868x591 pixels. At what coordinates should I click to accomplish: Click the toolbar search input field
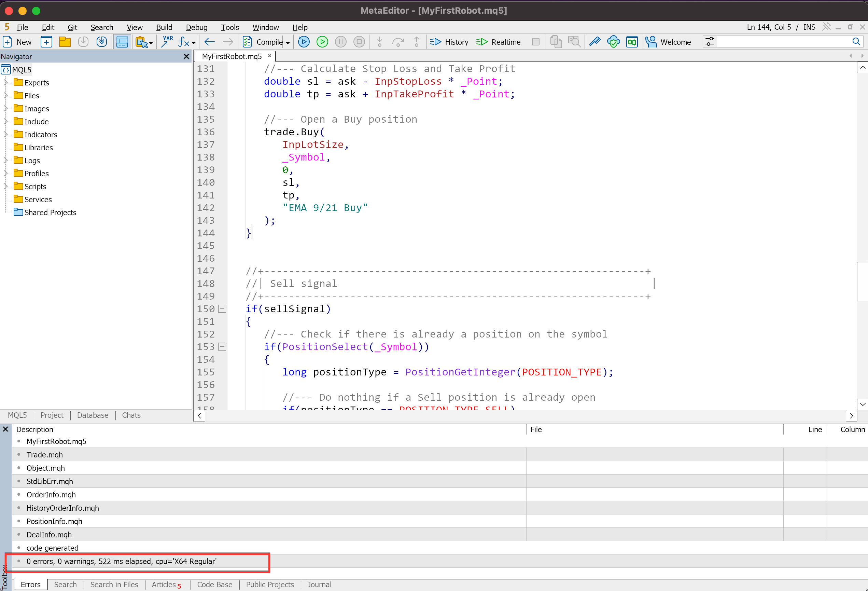[784, 42]
